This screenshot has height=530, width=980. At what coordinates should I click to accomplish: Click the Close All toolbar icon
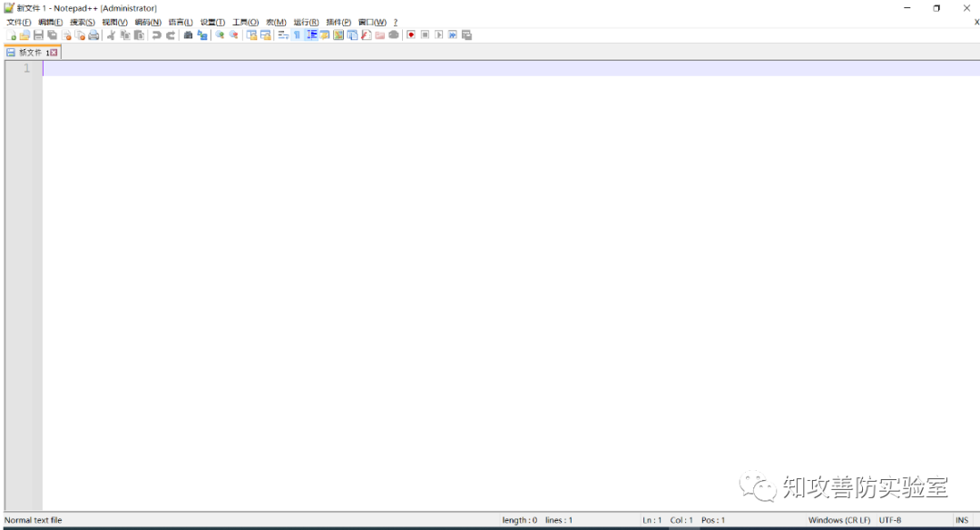pos(80,35)
